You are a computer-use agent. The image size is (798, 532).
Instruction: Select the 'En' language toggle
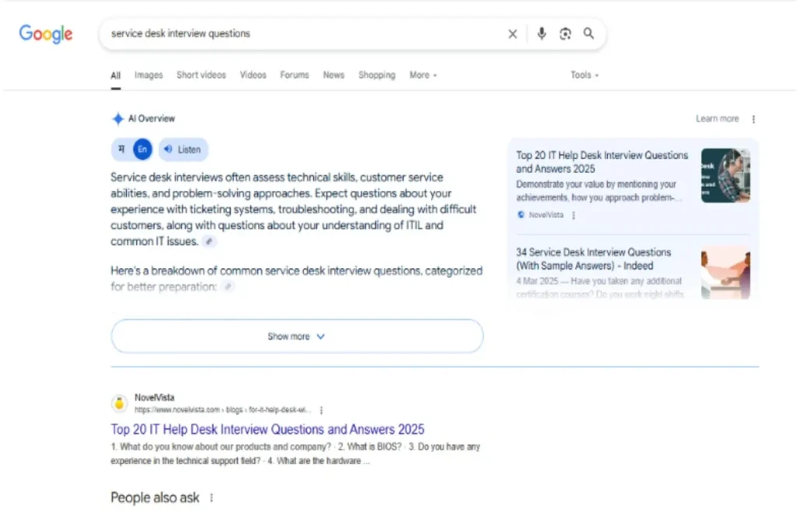[142, 150]
